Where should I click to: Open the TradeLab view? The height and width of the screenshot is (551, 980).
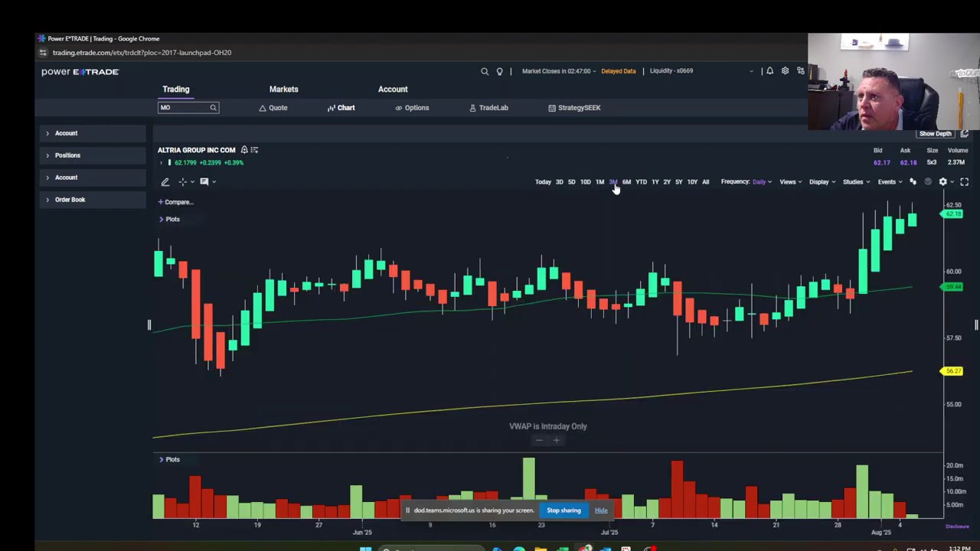click(488, 108)
